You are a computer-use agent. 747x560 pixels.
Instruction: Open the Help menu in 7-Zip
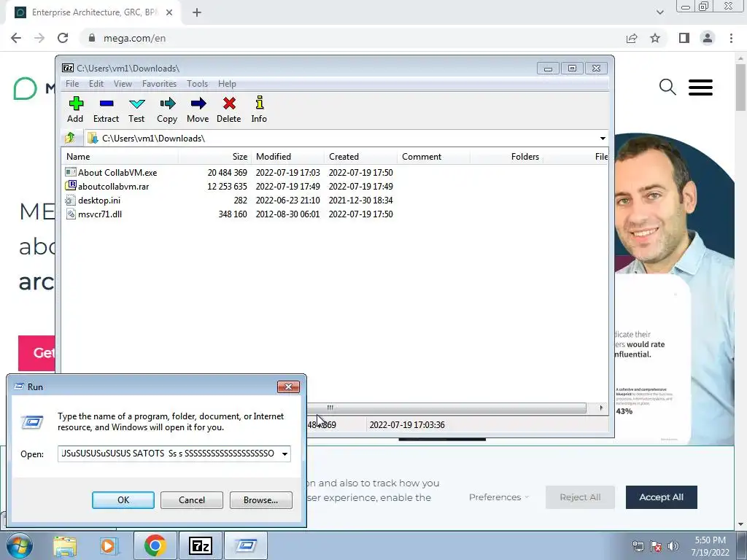[228, 83]
